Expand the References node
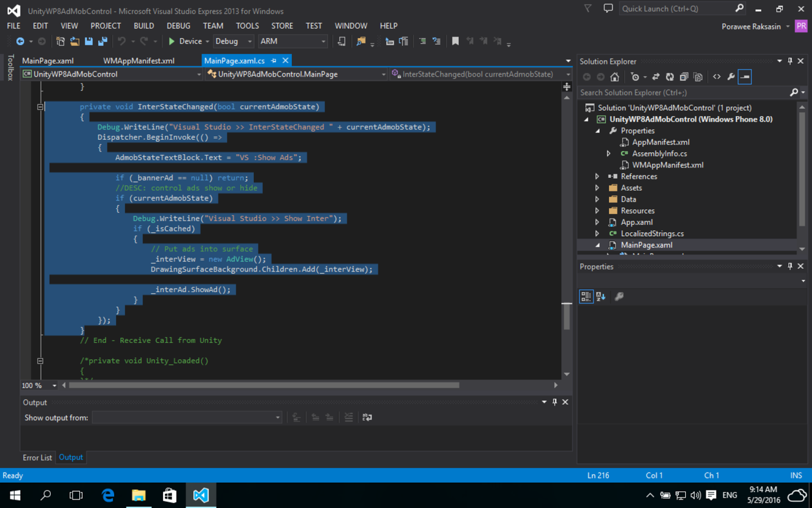The image size is (812, 508). [x=597, y=176]
